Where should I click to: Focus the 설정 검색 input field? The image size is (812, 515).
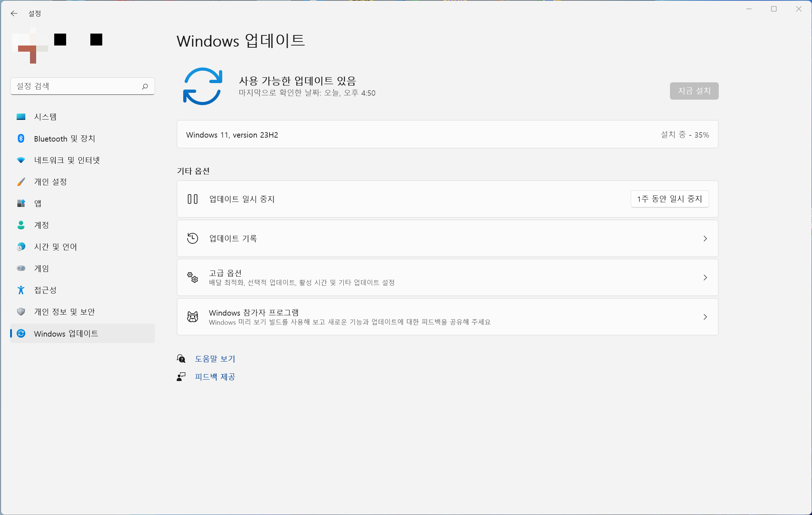pos(76,86)
